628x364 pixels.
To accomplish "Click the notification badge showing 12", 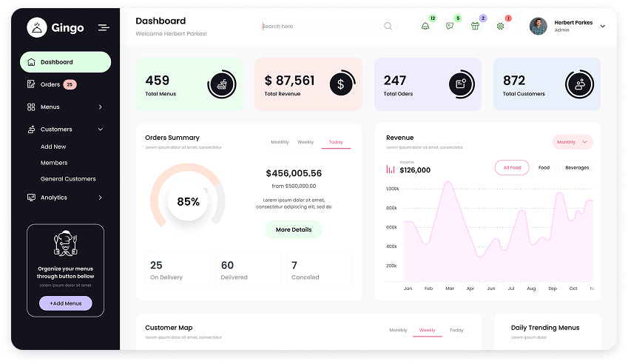I will point(433,18).
